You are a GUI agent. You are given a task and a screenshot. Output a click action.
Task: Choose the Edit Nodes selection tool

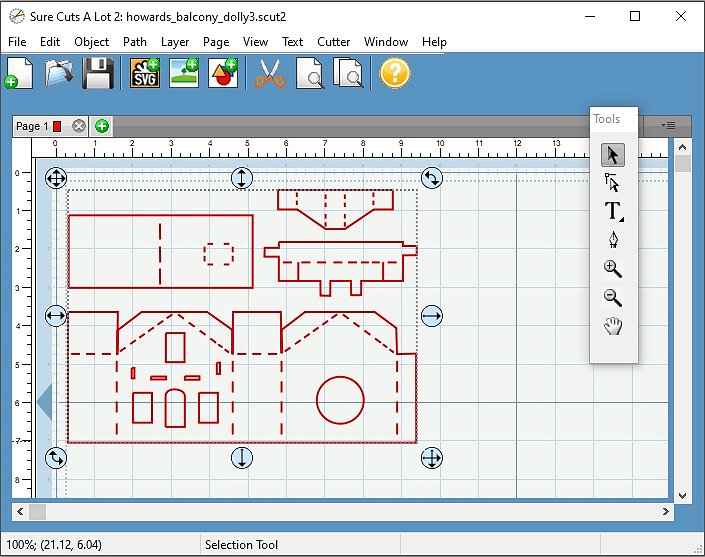tap(613, 183)
